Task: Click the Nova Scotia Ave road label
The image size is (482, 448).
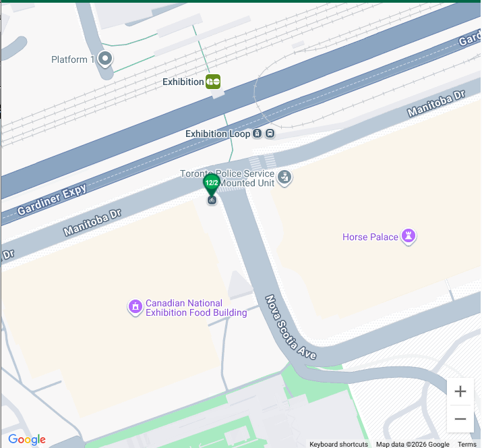Action: pyautogui.click(x=291, y=327)
